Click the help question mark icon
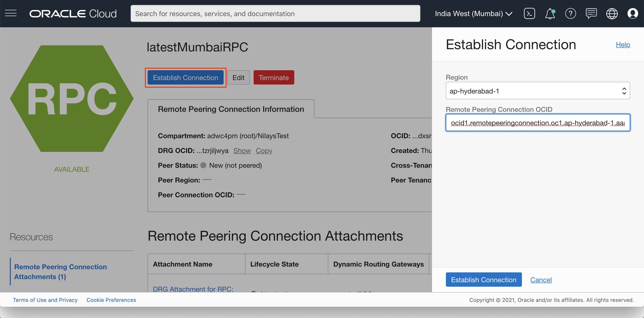The image size is (644, 318). click(570, 13)
